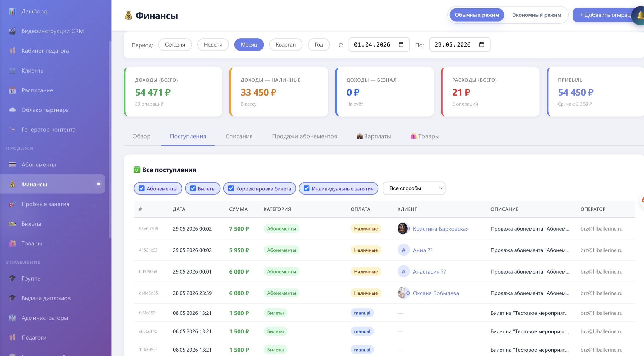Click the Прибыль 54 450 ₽ card
The image size is (644, 356).
coord(595,92)
